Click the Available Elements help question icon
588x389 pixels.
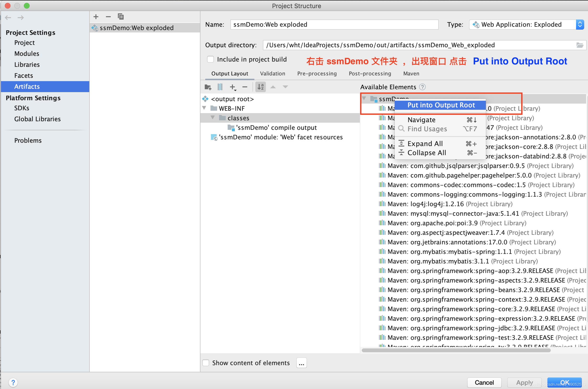422,87
